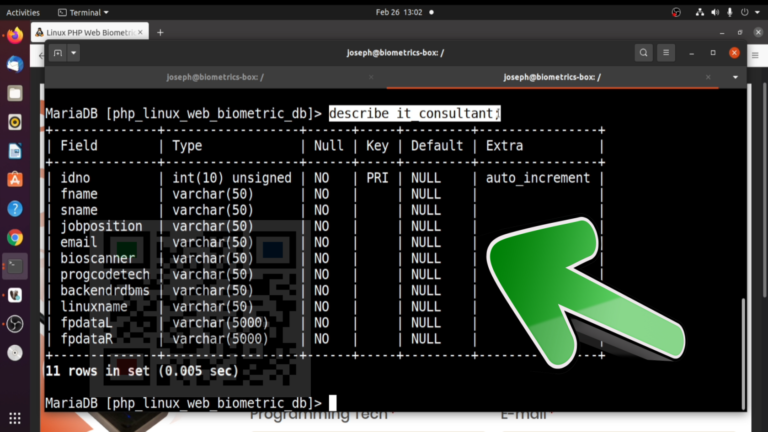Launch Thunderbird mail from the dock
The height and width of the screenshot is (432, 768).
[15, 64]
